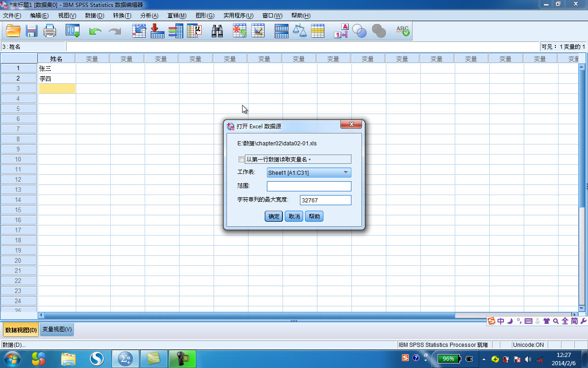Click the grey Show all variables icon
Screen dimensions: 588x368
click(x=379, y=31)
